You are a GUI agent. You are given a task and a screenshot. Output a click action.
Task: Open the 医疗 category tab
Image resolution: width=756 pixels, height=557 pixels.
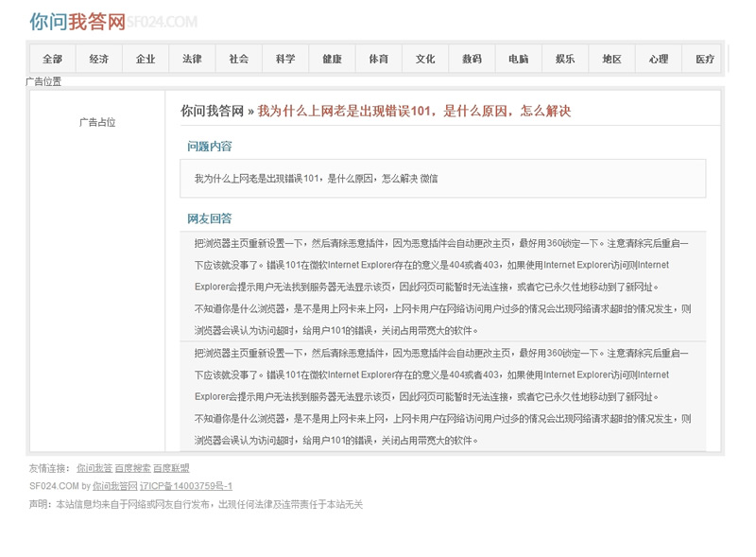(705, 59)
